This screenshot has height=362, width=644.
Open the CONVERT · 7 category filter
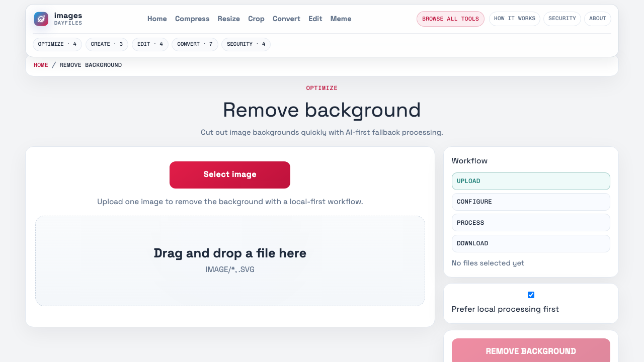[195, 44]
